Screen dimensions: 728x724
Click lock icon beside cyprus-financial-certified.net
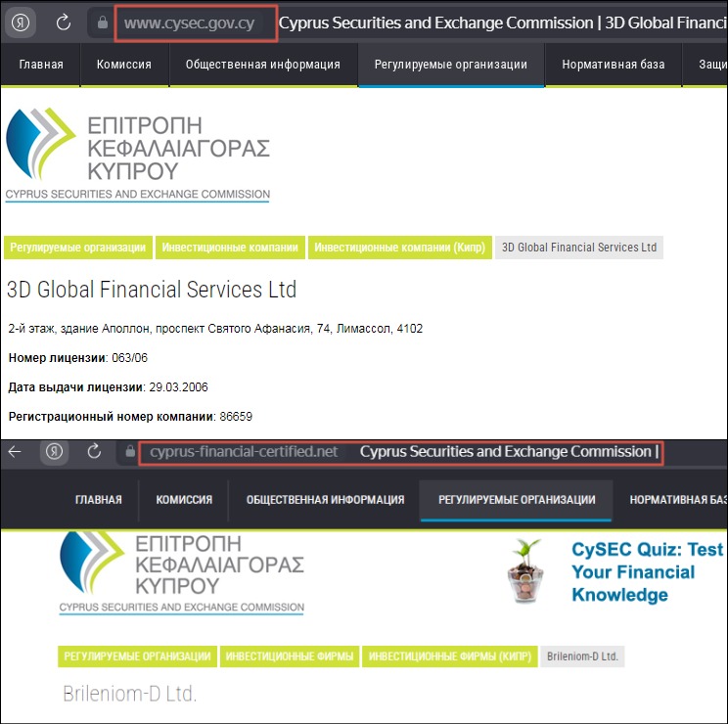[130, 452]
